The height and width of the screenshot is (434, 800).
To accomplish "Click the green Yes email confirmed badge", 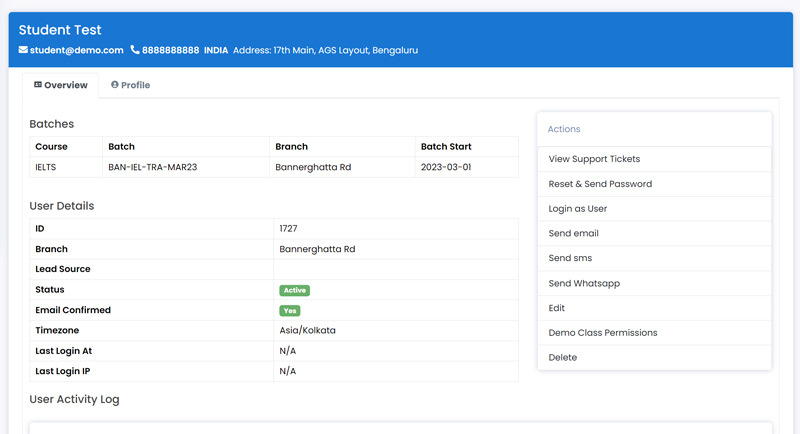I will (x=290, y=311).
